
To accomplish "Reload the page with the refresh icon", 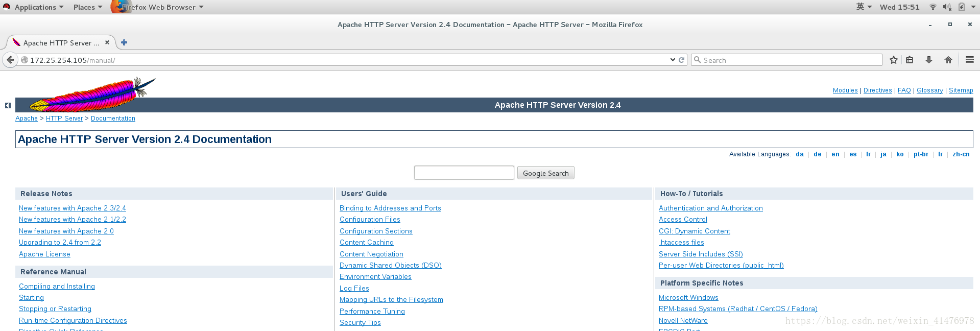I will tap(681, 60).
